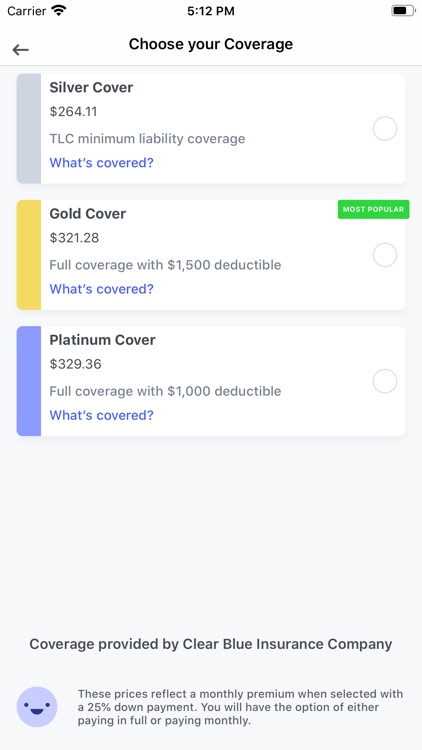Open What's covered for Platinum Cover
The image size is (422, 750).
(x=101, y=415)
